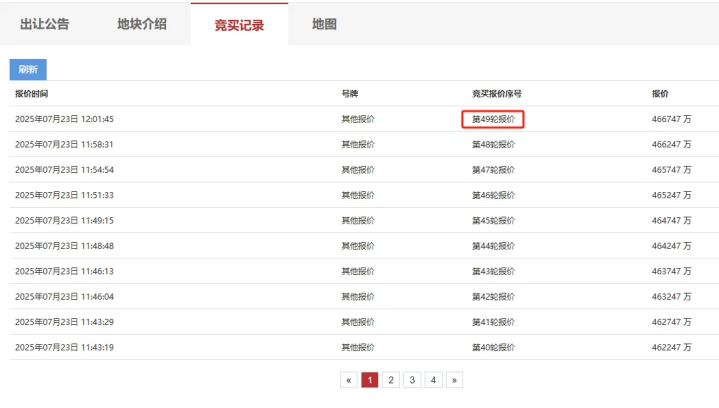Viewport: 719px width, 408px height.
Task: Click 其他报价 in the 11:51:33 row
Action: (x=358, y=195)
